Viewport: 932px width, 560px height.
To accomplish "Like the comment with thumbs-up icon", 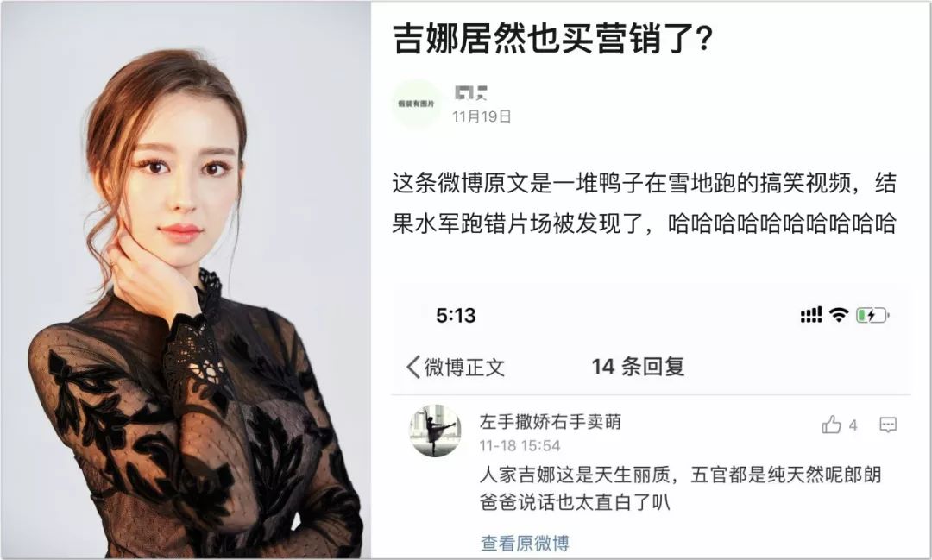I will (x=832, y=425).
